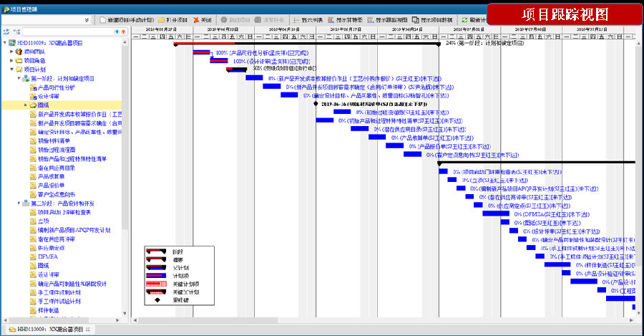644x336 pixels.
Task: Select 样件制造 in the tree
Action: tap(49, 310)
